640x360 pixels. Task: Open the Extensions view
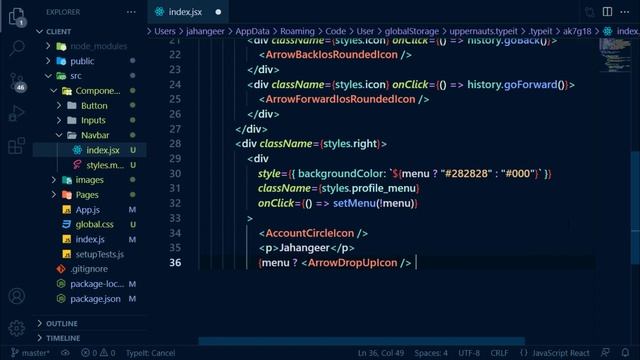coord(17,146)
